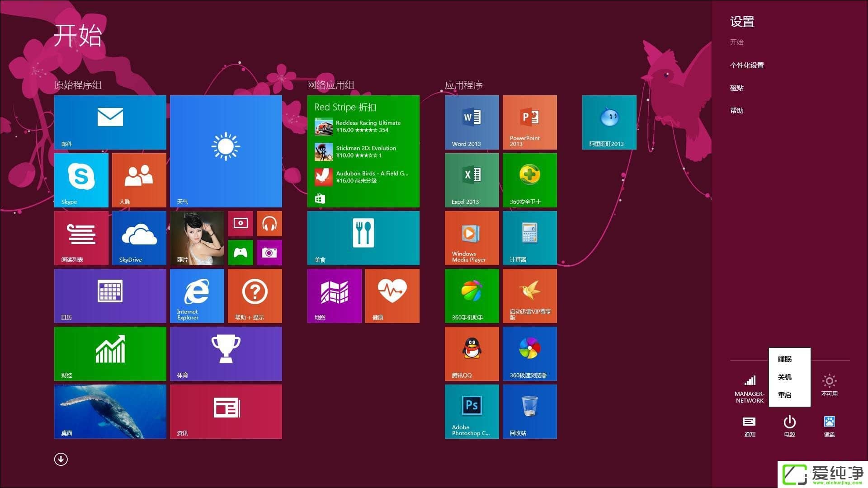
Task: Open Word 2013
Action: point(471,122)
